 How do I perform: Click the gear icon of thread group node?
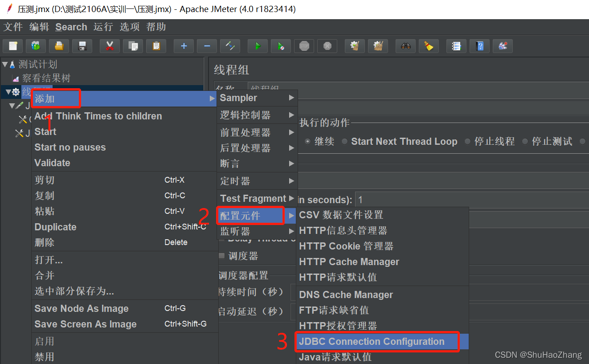(16, 92)
